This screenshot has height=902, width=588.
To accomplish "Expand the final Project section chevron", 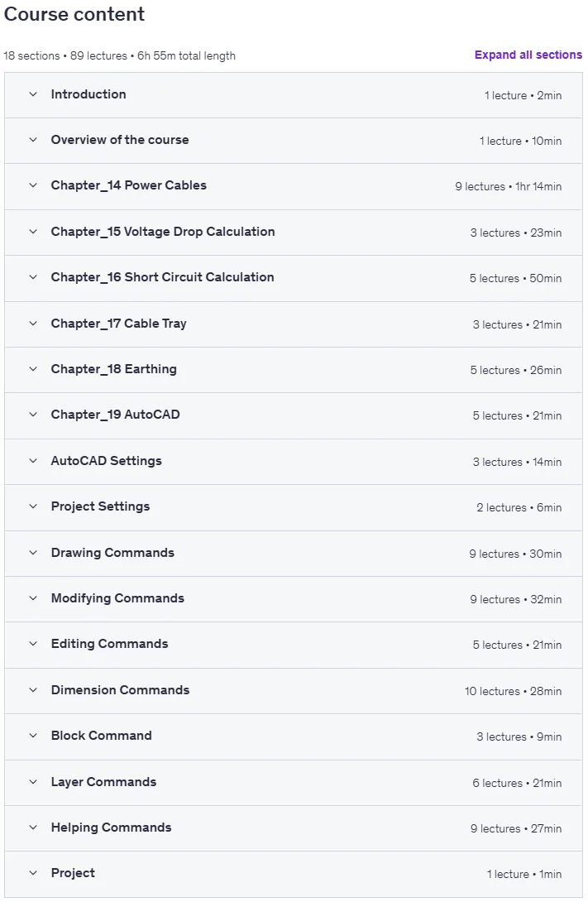I will pos(33,873).
